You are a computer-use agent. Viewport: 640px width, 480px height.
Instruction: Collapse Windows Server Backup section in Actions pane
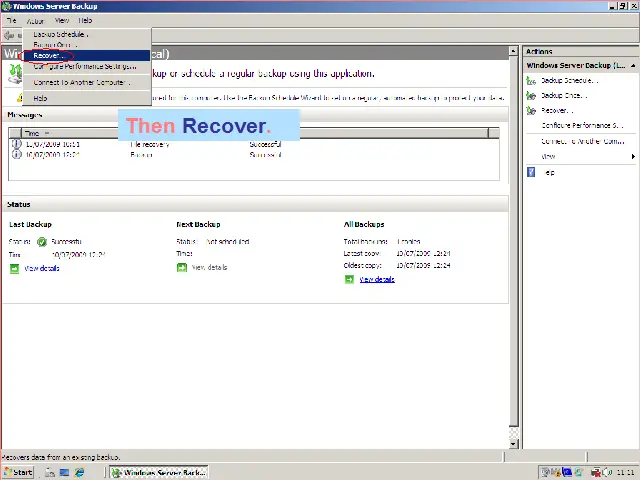(633, 65)
